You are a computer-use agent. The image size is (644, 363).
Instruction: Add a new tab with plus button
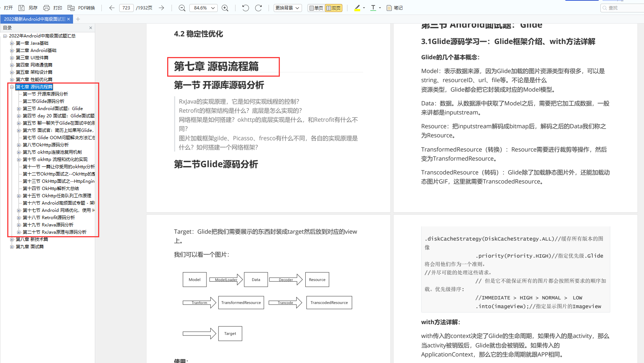[78, 19]
